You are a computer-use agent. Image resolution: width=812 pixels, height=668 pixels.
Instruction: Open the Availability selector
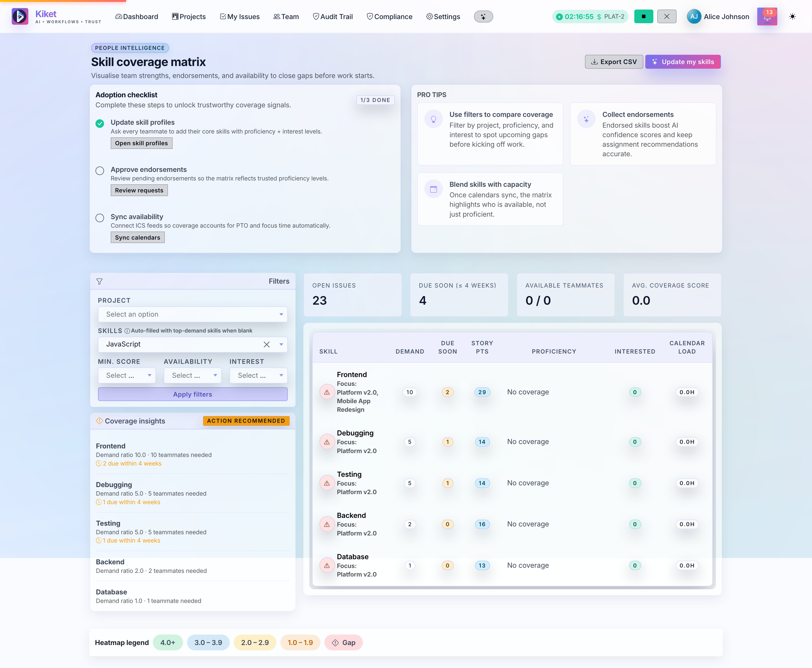click(192, 375)
